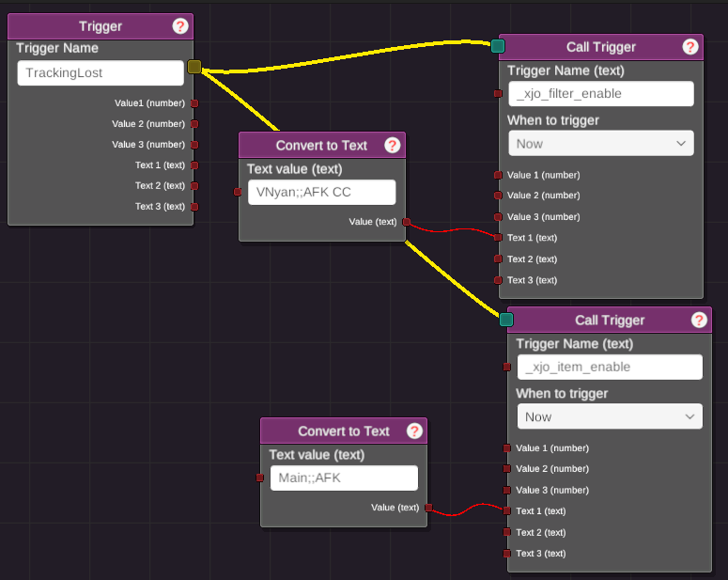728x580 pixels.
Task: Select the Trigger node title bar
Action: [101, 26]
